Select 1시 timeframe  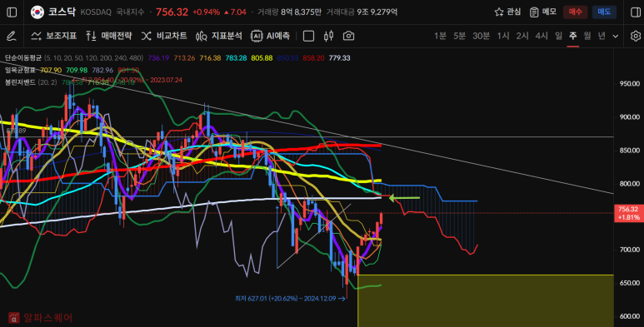(502, 36)
